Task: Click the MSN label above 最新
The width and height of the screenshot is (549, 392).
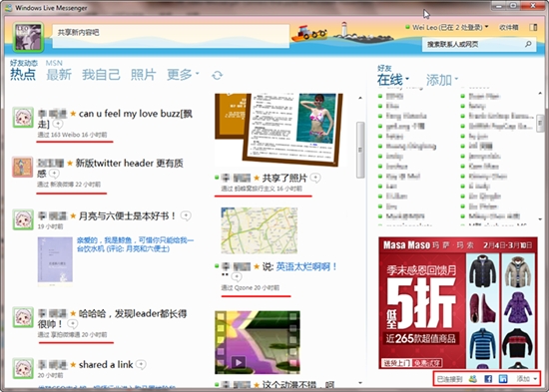Action: tap(54, 63)
